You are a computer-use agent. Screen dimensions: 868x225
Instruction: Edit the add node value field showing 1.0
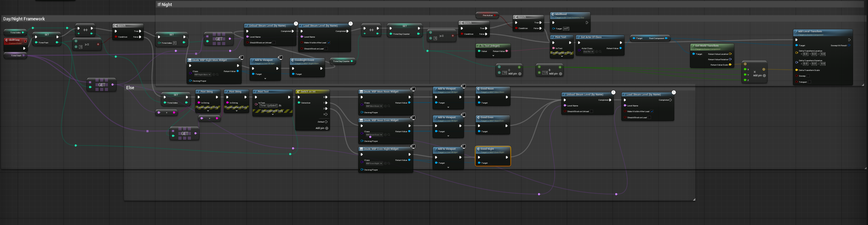pyautogui.click(x=545, y=73)
